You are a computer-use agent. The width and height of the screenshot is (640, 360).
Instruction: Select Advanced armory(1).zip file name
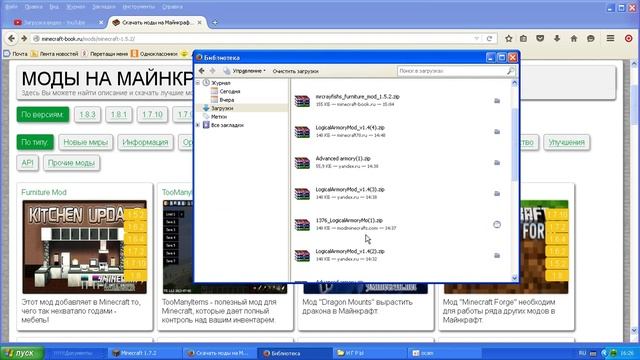[x=343, y=158]
